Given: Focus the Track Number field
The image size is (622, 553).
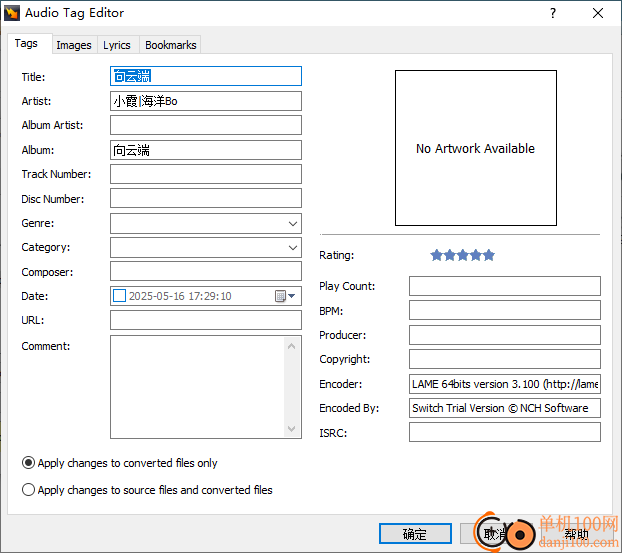Looking at the screenshot, I should [x=206, y=174].
